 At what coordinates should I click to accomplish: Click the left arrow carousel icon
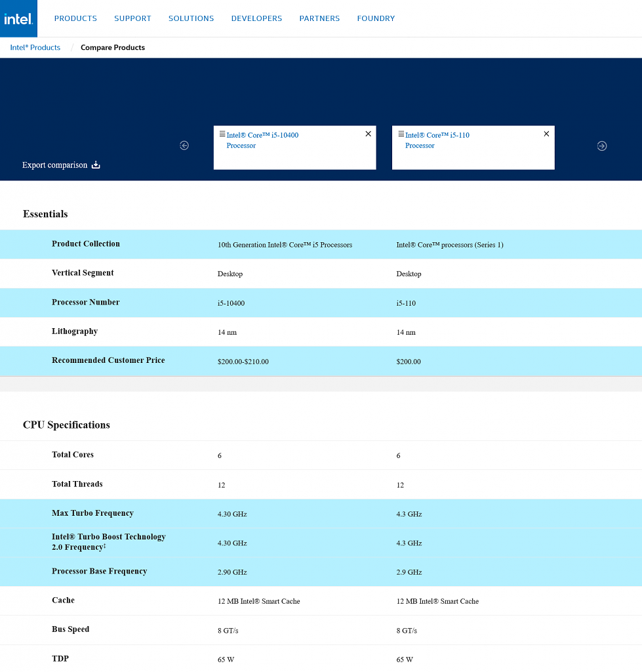click(x=184, y=146)
